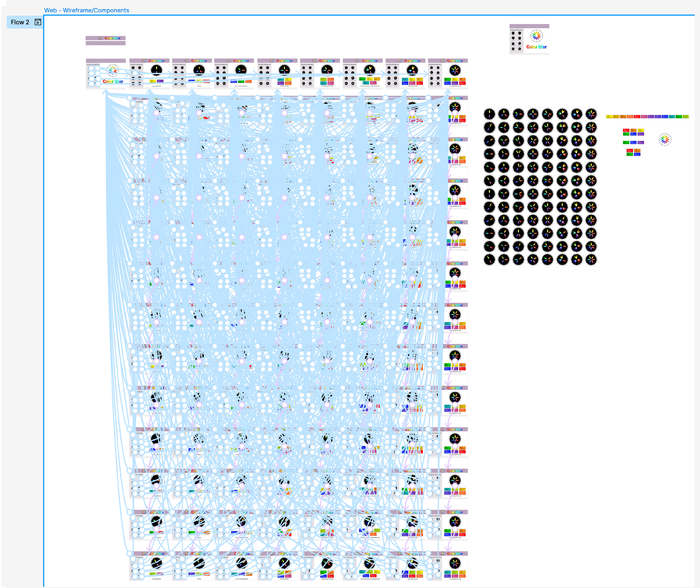
Task: Click the home icon in the top-row TRIADIC frame header
Action: pos(187,61)
